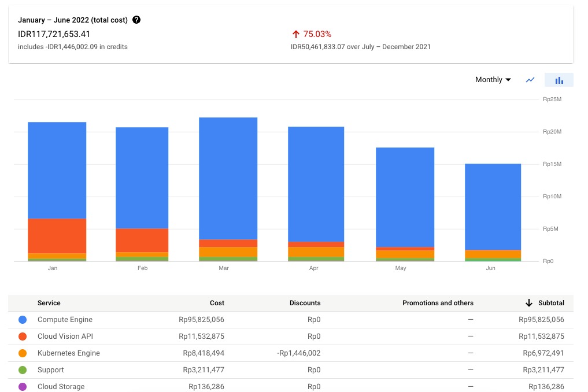Click the Support green dot
The width and height of the screenshot is (588, 392).
23,370
